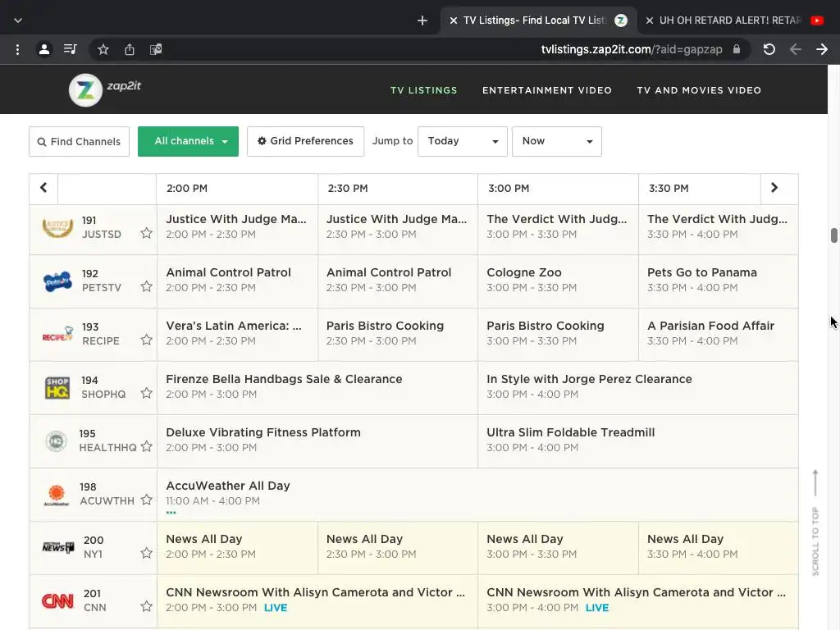
Task: Open a new browser tab
Action: [x=422, y=21]
